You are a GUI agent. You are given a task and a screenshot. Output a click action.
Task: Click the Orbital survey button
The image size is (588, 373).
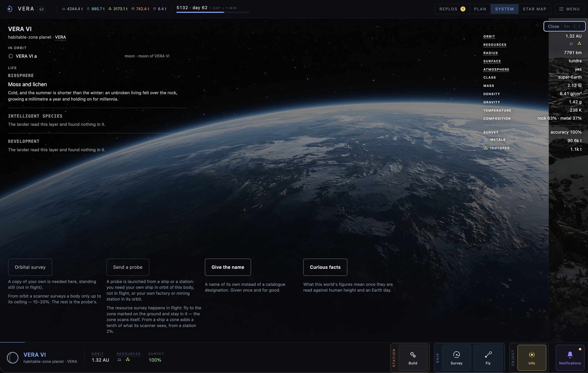(30, 267)
